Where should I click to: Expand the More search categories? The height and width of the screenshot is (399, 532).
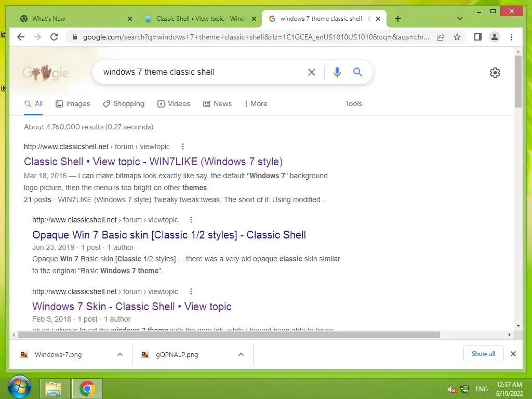(256, 104)
